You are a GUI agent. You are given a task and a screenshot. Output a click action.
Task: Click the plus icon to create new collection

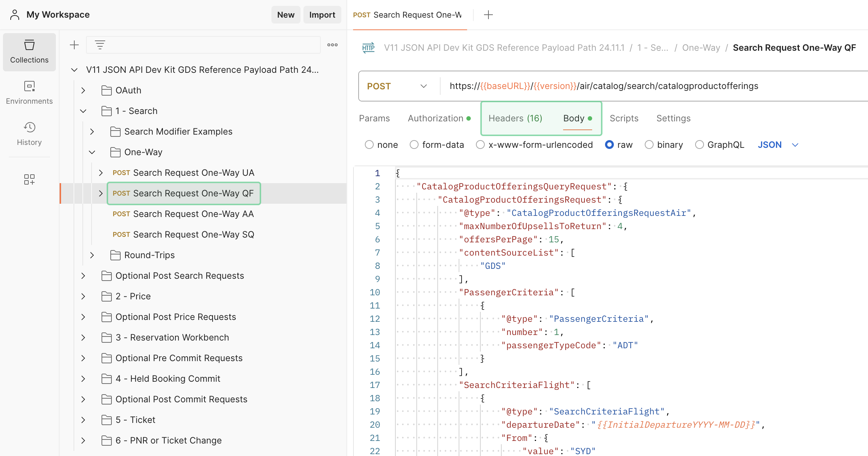(74, 45)
